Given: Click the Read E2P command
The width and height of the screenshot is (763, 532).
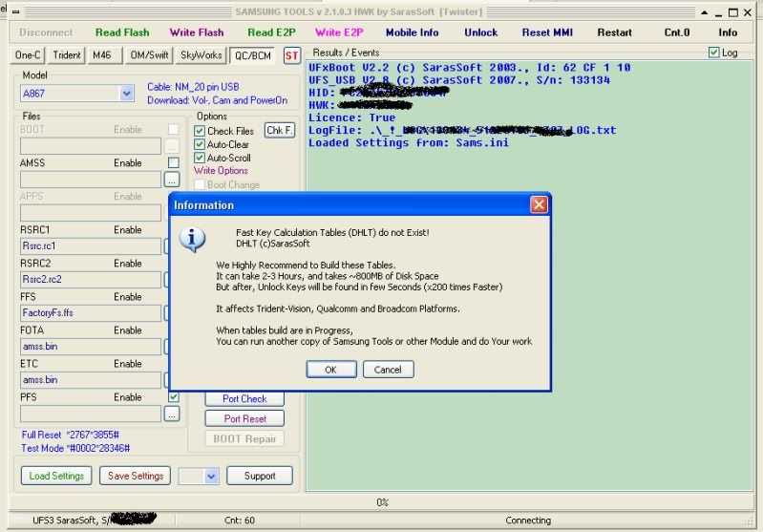Looking at the screenshot, I should pyautogui.click(x=271, y=32).
